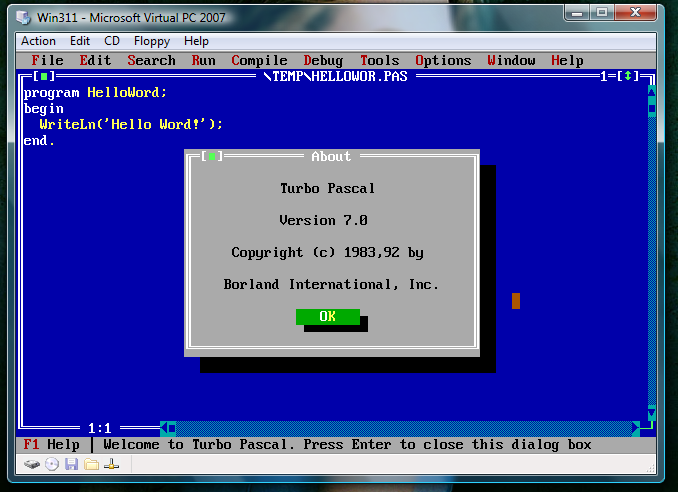Open the Run menu
Image resolution: width=678 pixels, height=492 pixels.
tap(203, 61)
